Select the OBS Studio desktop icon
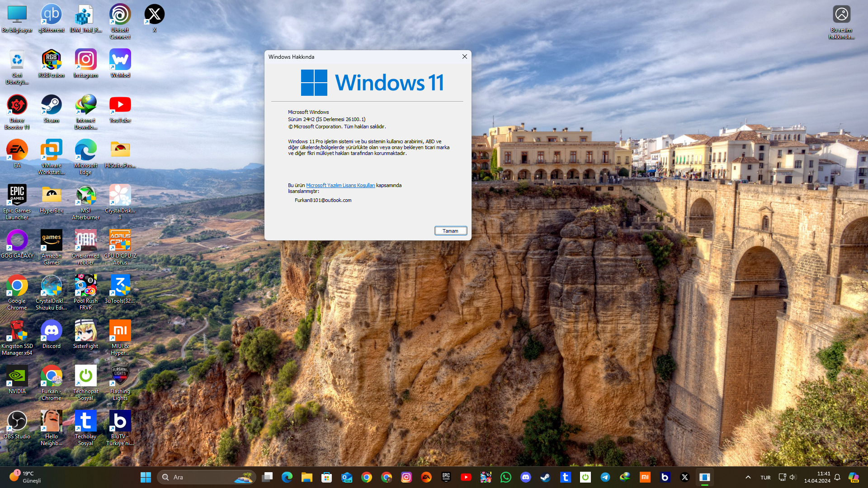This screenshot has height=488, width=868. (x=17, y=425)
